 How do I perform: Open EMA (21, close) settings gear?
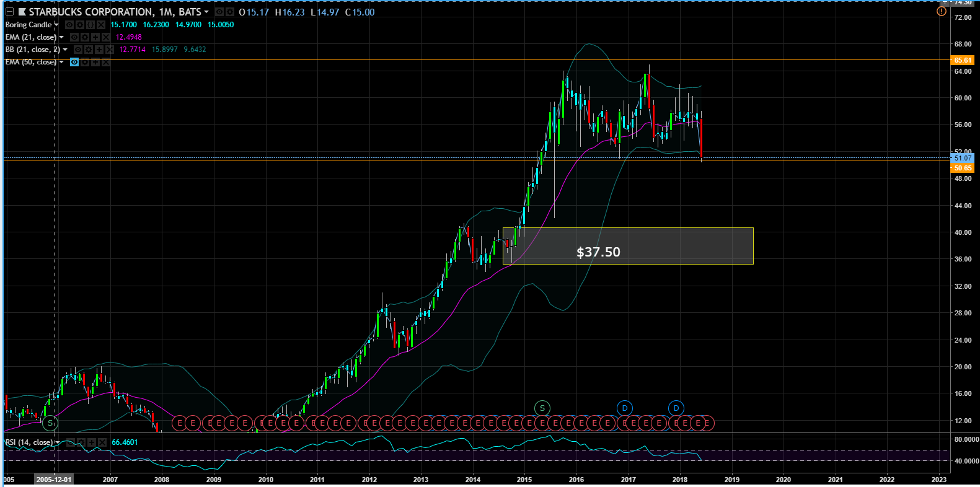(x=85, y=37)
